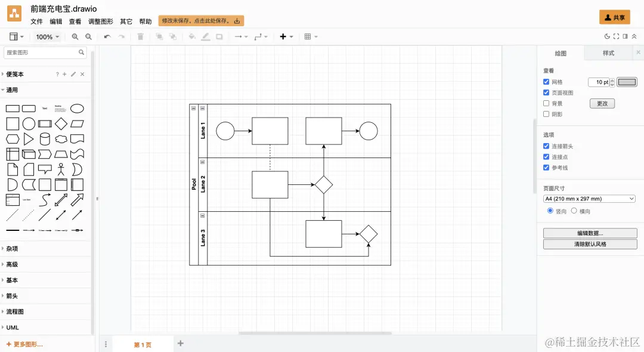The image size is (644, 352).
Task: Click the 编辑数据 button
Action: click(x=590, y=233)
